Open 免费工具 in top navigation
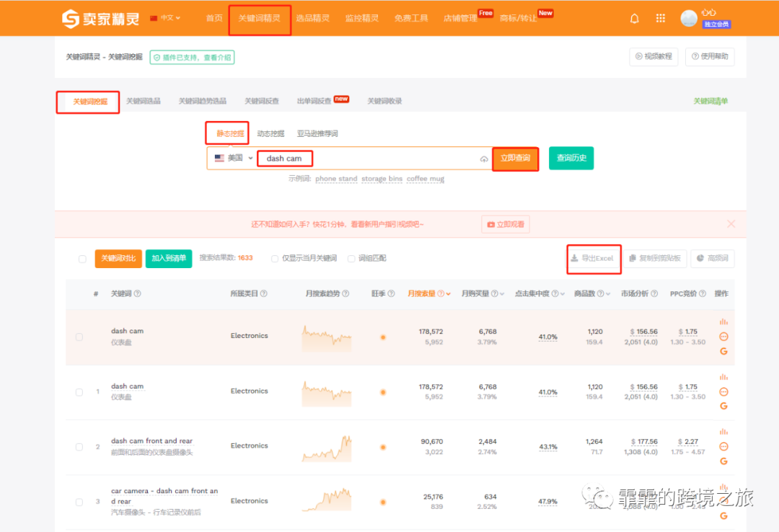Image resolution: width=779 pixels, height=532 pixels. [411, 18]
